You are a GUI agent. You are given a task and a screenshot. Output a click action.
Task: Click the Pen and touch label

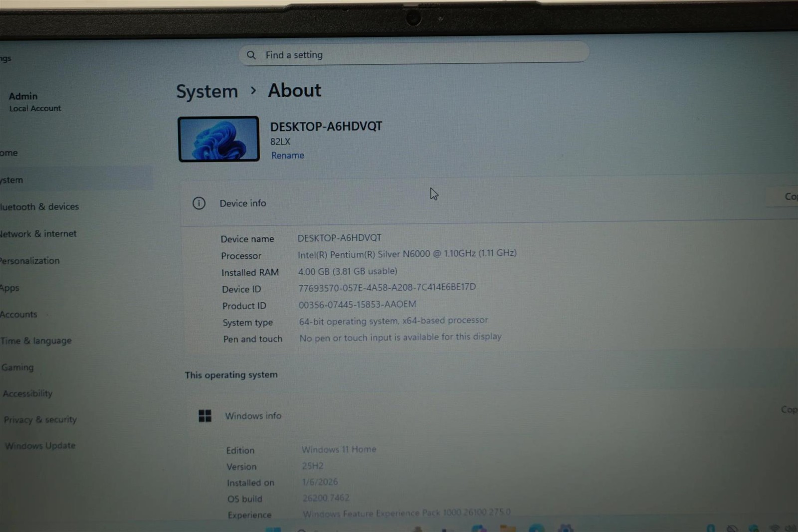click(253, 339)
